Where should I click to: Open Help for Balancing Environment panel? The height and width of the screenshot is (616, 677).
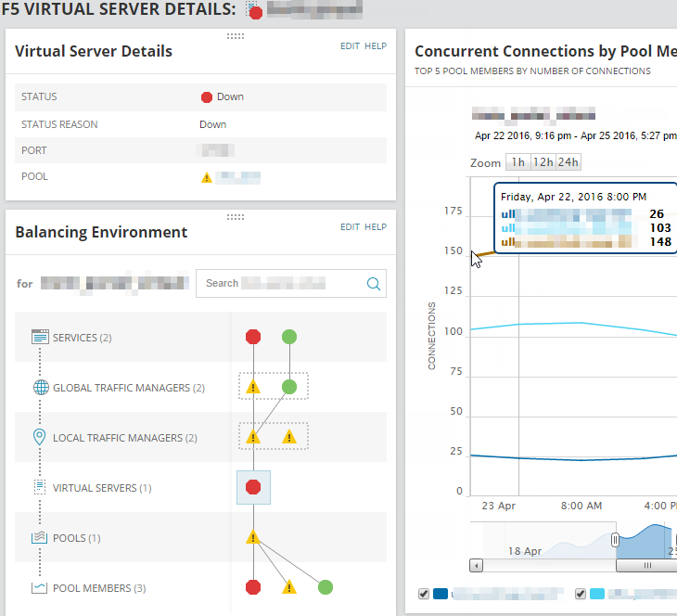[376, 227]
